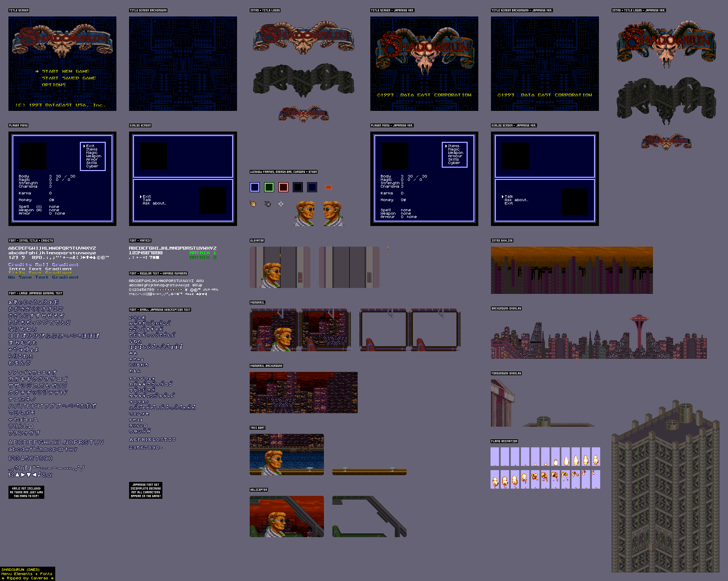This screenshot has width=728, height=581.
Task: Click the first frame of flame animation's bottom row
Action: click(495, 479)
